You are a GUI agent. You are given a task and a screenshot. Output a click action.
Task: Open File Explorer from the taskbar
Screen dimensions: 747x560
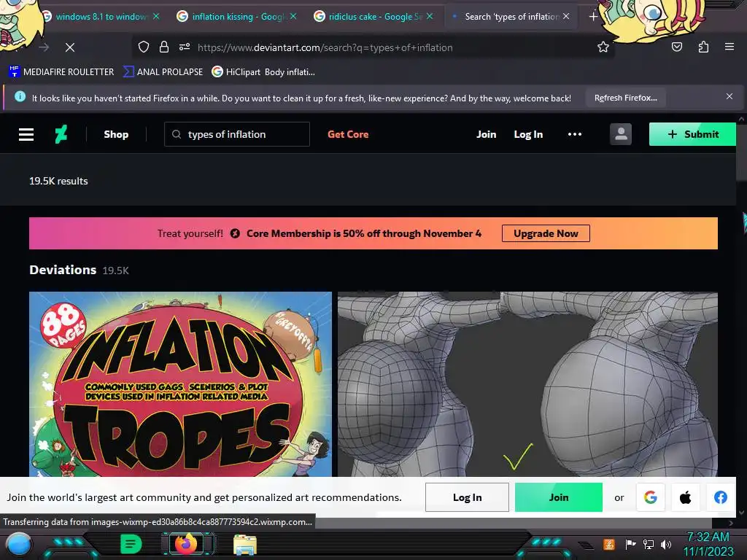click(245, 545)
